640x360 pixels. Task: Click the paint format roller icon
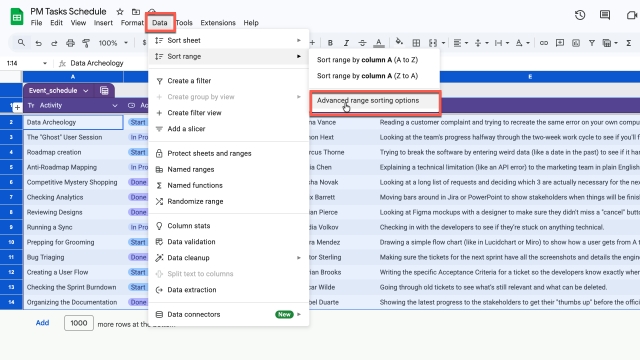pyautogui.click(x=86, y=43)
